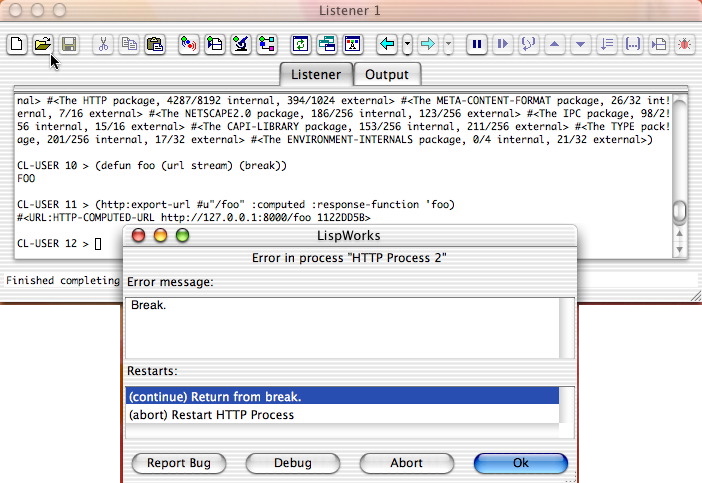The height and width of the screenshot is (483, 702).
Task: Click the bracketed ellipsis toolbar icon
Action: pos(633,44)
